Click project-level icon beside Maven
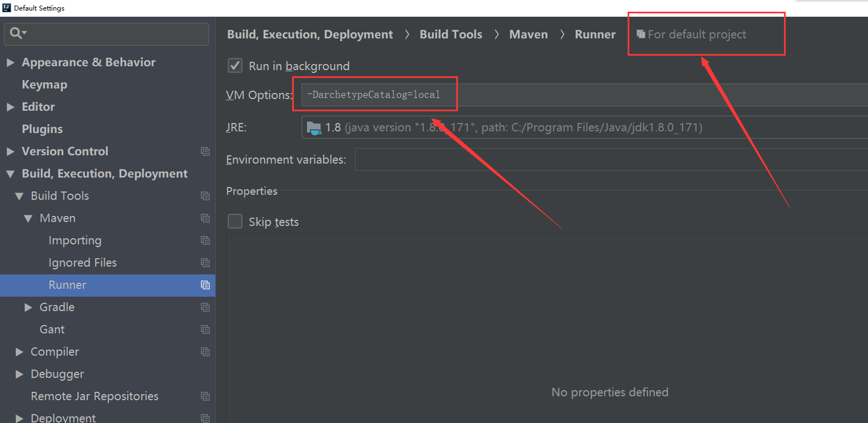Screen dimensions: 868x423 click(x=205, y=218)
